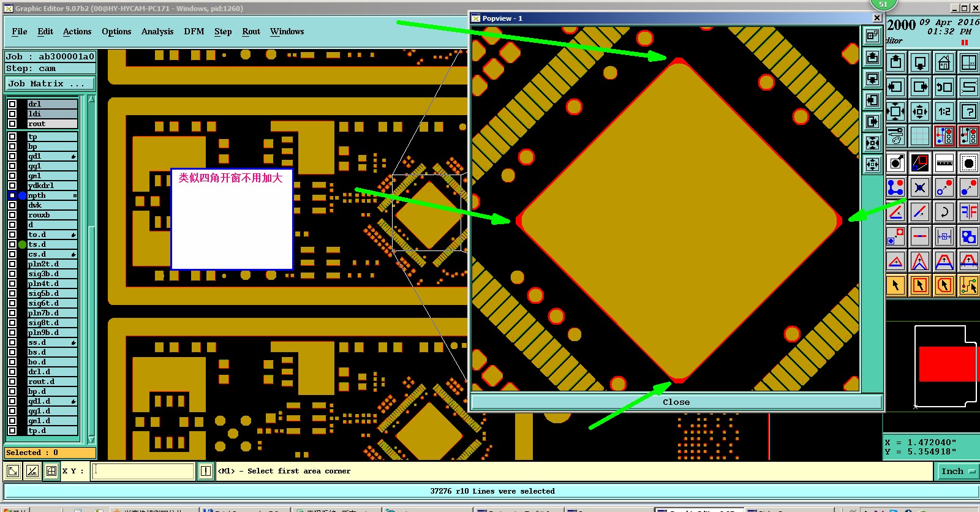The height and width of the screenshot is (512, 980).
Task: Click blue color dot of npth layer
Action: (x=22, y=195)
